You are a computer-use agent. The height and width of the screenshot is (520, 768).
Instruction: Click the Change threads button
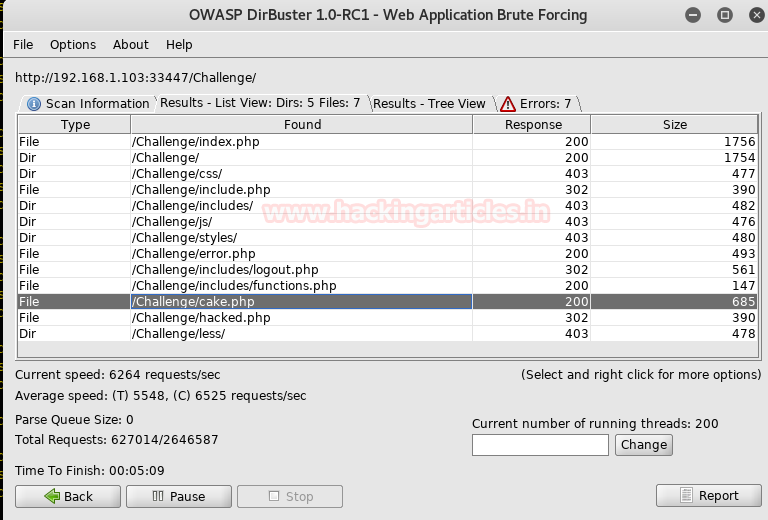tap(644, 445)
